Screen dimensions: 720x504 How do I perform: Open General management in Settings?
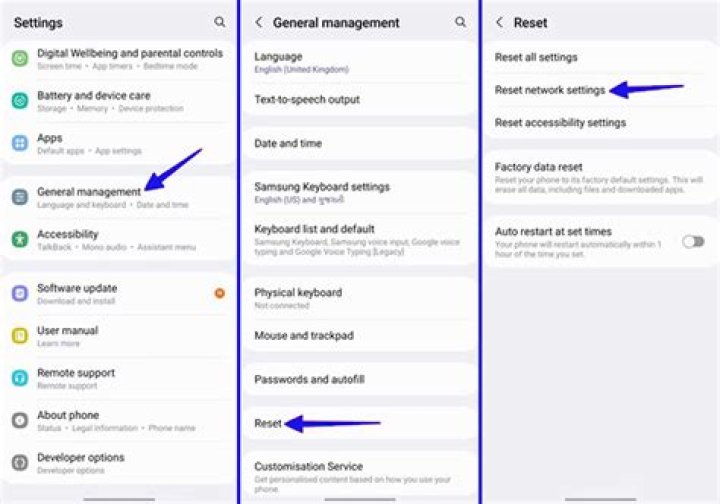[x=119, y=197]
